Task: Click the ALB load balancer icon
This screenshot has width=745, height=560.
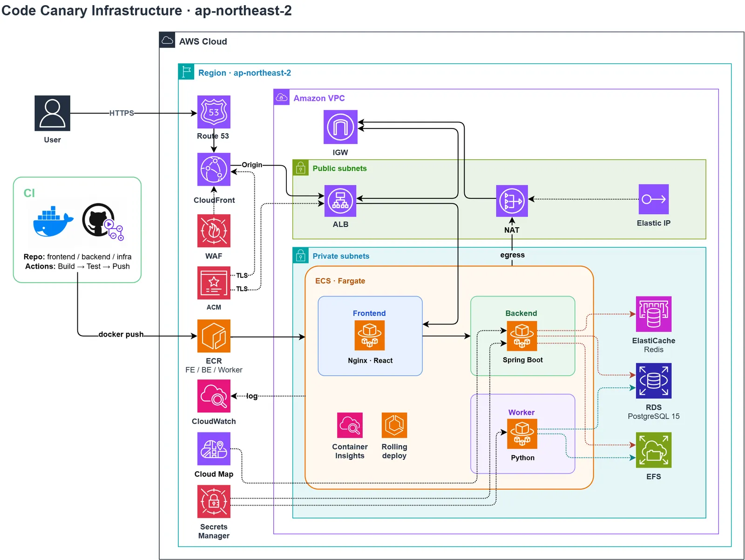Action: click(x=340, y=201)
